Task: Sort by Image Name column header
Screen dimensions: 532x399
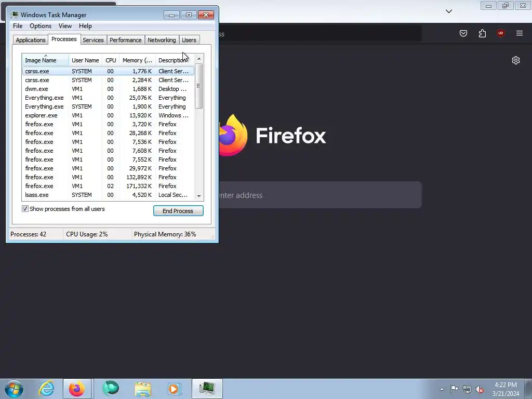Action: point(46,60)
